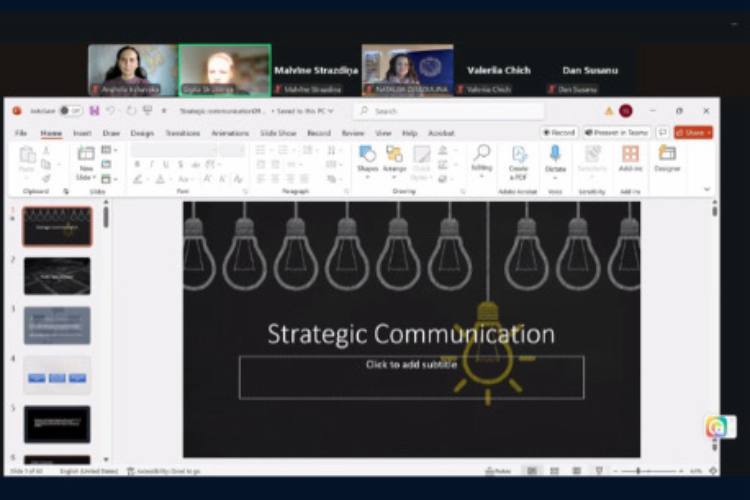Click the Dictate microphone icon
Viewport: 750px width, 500px height.
click(555, 157)
